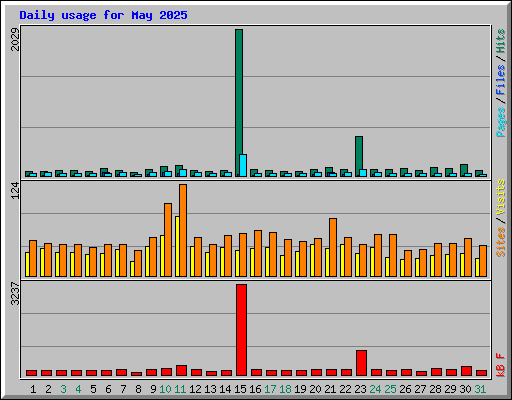512x400 pixels.
Task: Click the 3237 y-axis label of bottom chart
Action: pyautogui.click(x=15, y=294)
